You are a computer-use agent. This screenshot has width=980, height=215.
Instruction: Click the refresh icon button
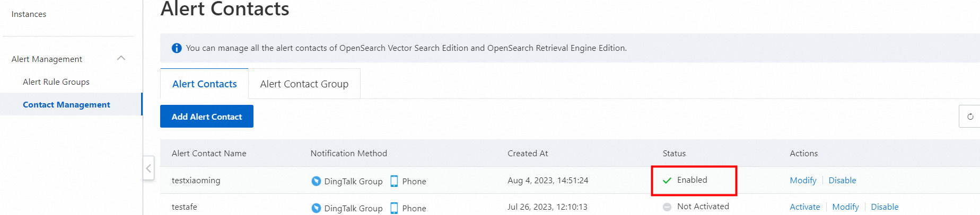point(970,117)
